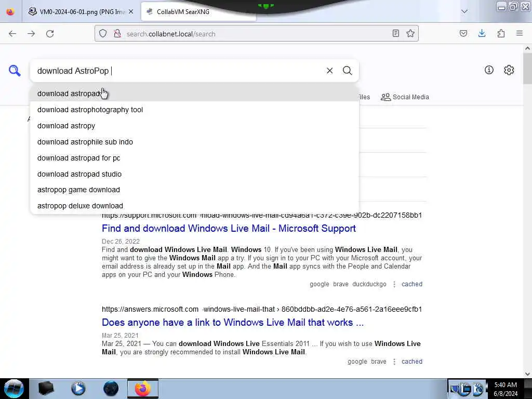
Task: Launch Windows Media Player from taskbar
Action: [x=78, y=389]
